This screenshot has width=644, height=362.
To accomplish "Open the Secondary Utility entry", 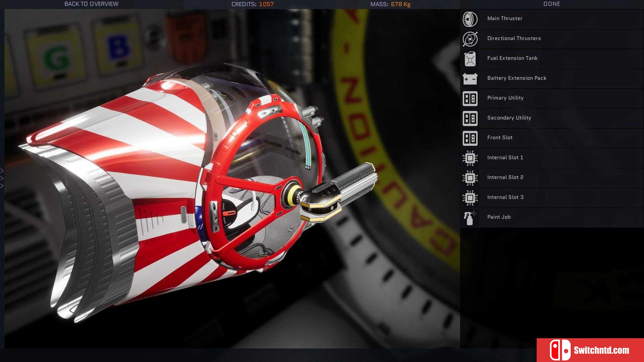I will click(x=552, y=118).
